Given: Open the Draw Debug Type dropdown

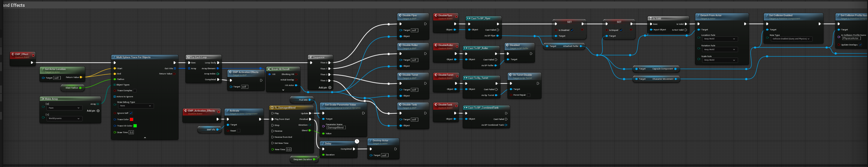Looking at the screenshot, I should (136, 106).
